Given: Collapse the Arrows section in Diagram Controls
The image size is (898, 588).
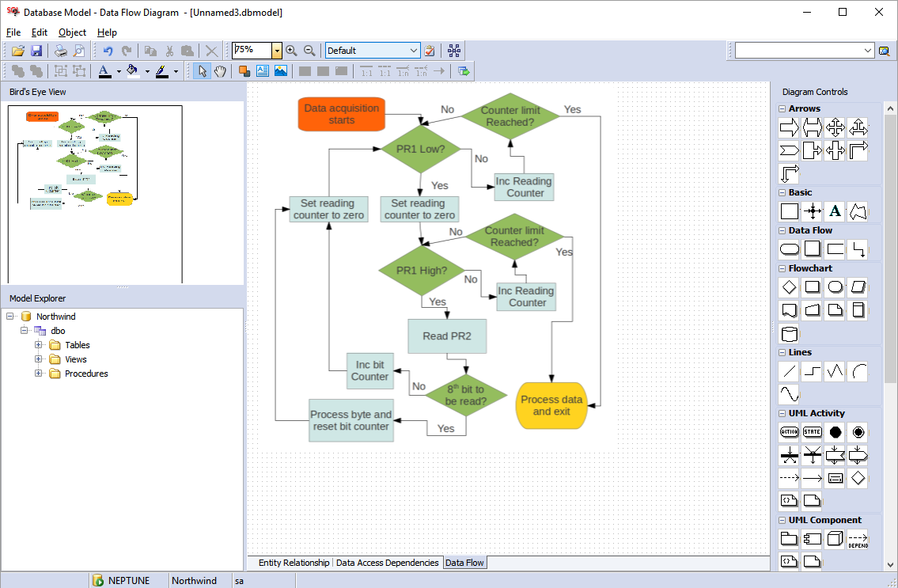Looking at the screenshot, I should point(782,108).
